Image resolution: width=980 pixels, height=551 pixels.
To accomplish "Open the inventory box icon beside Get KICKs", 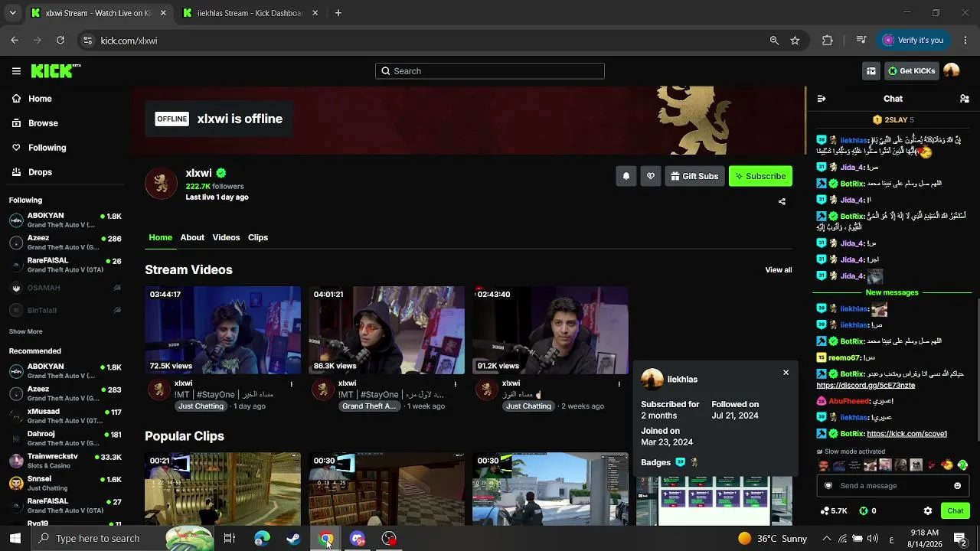I will [871, 71].
